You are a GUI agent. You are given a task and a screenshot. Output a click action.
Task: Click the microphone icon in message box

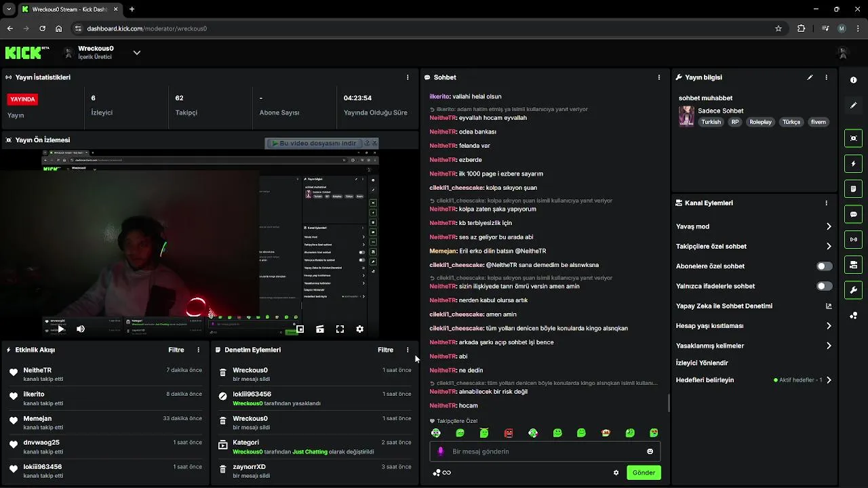[x=441, y=451]
